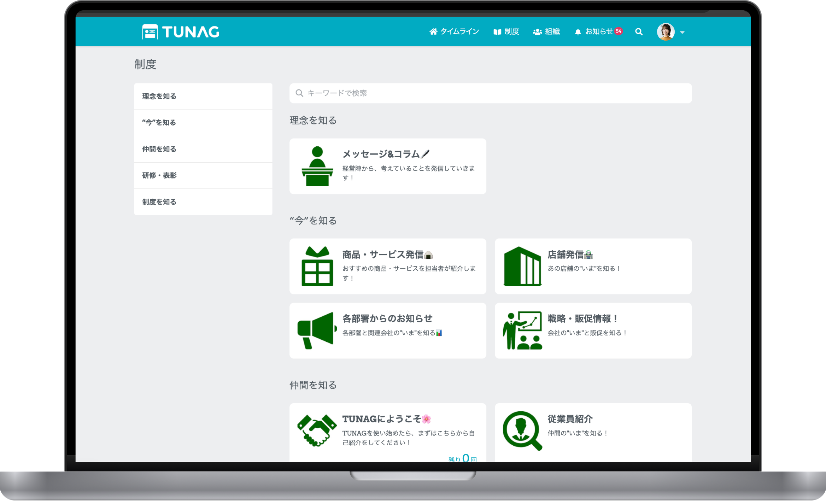Click the presentation icon for 戦略・販促情報
Image resolution: width=826 pixels, height=504 pixels.
[x=522, y=330]
